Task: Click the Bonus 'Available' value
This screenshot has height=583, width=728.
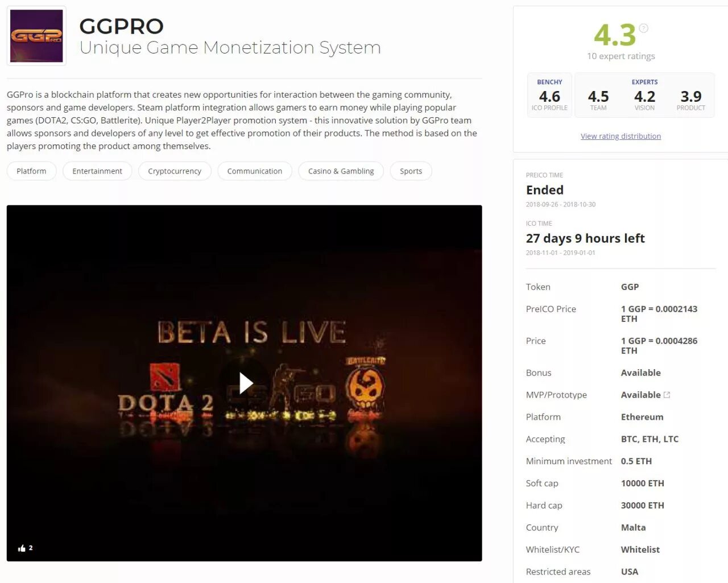Action: [641, 373]
